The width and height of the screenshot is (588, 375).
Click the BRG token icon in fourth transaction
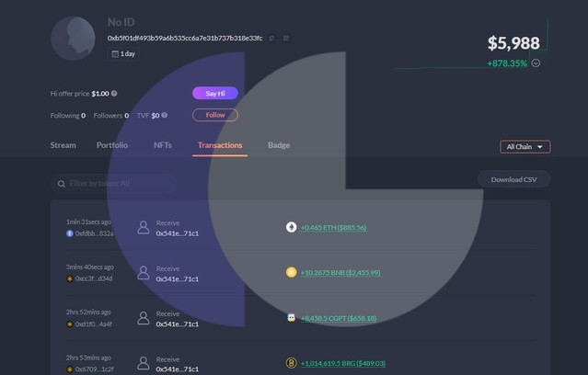click(292, 363)
